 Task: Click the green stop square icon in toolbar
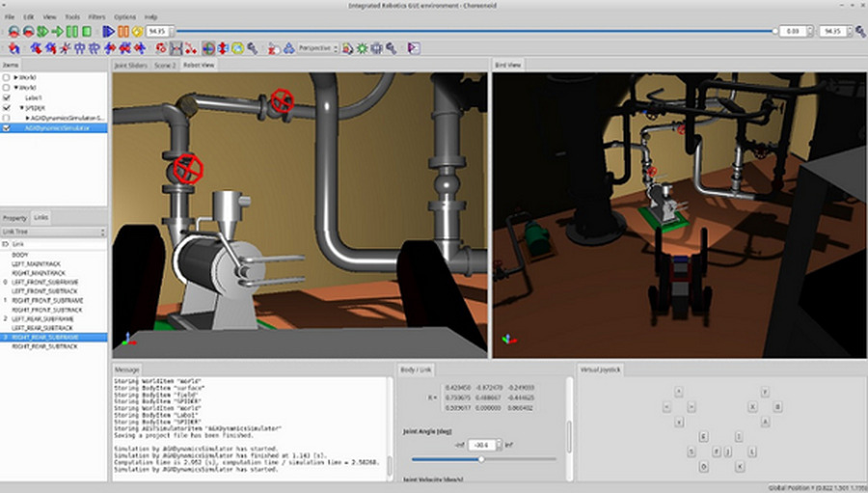pos(87,32)
